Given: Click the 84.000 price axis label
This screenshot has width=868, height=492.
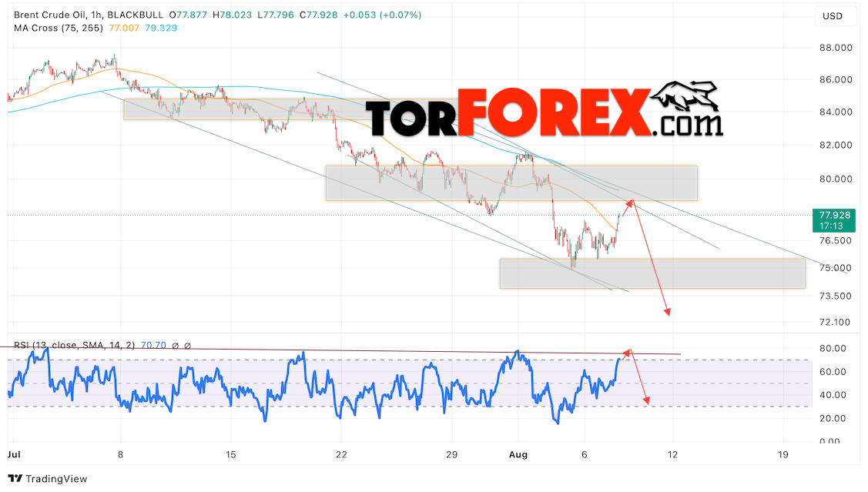Looking at the screenshot, I should click(x=836, y=112).
